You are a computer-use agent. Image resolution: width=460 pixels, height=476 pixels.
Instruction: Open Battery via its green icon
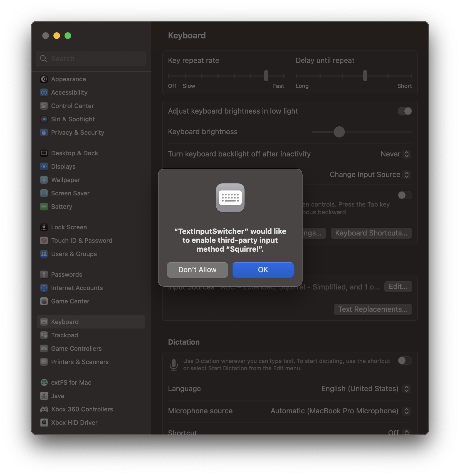tap(44, 207)
